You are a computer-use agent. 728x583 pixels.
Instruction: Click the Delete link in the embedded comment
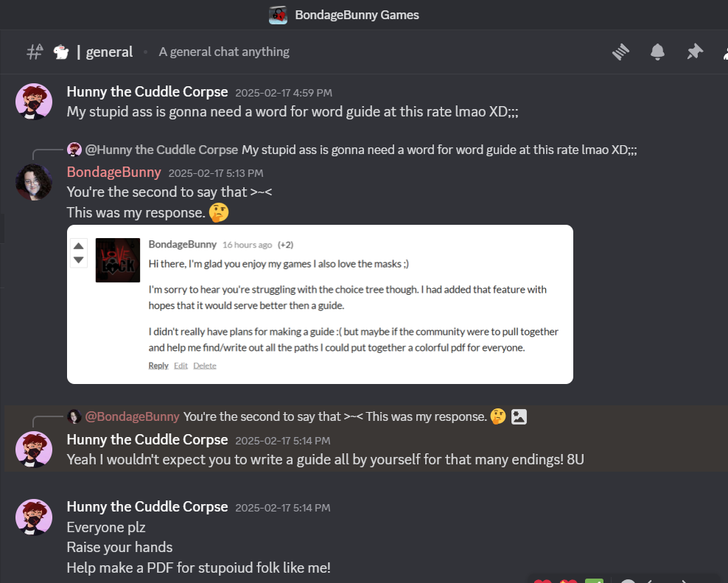point(205,366)
